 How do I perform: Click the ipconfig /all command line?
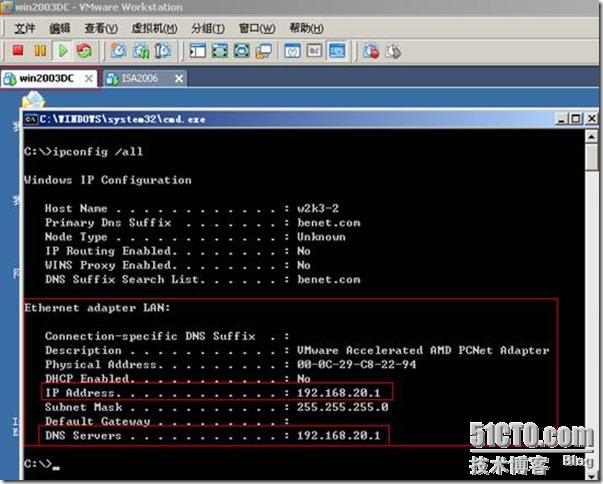[x=83, y=151]
